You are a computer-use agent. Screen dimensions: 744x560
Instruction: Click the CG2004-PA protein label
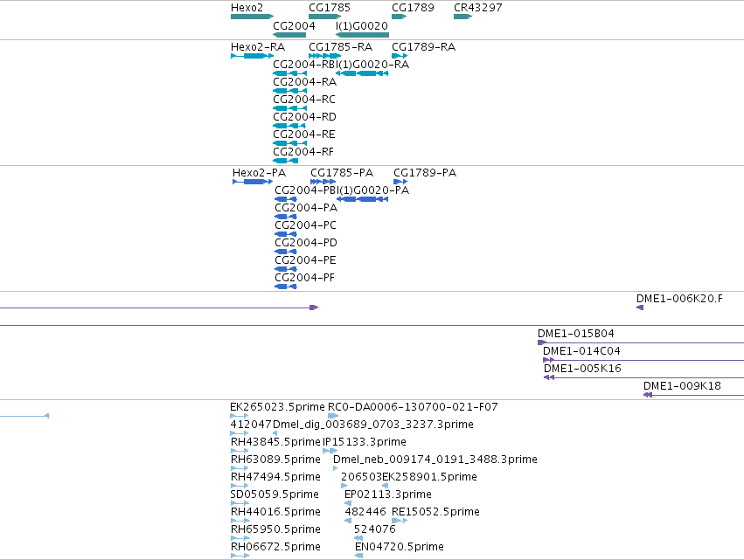(306, 208)
